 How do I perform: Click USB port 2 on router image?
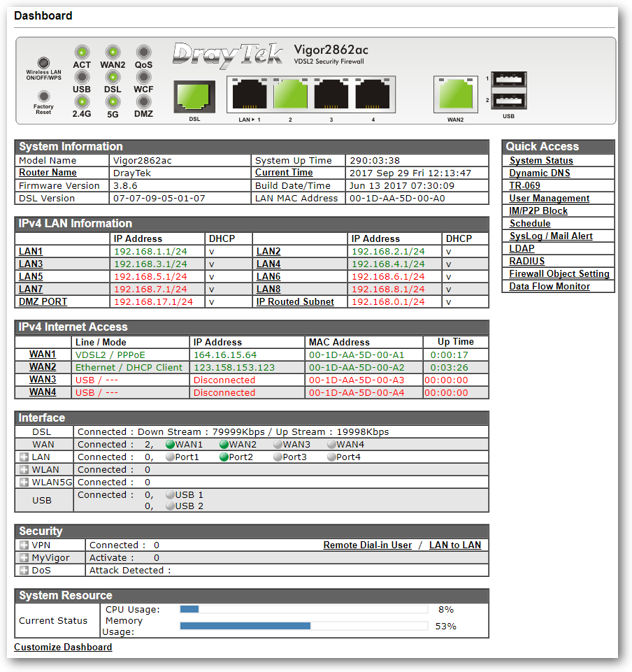coord(509,101)
